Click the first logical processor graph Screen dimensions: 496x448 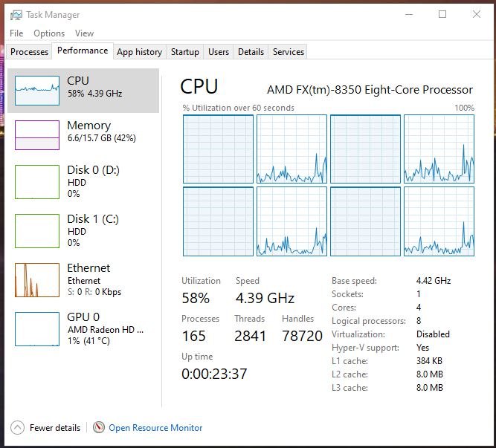tap(218, 149)
